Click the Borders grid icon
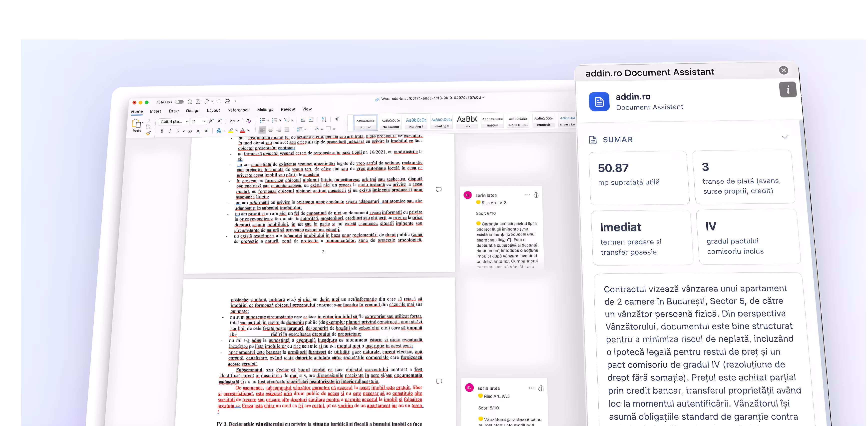Viewport: 868px width, 426px height. pos(328,129)
